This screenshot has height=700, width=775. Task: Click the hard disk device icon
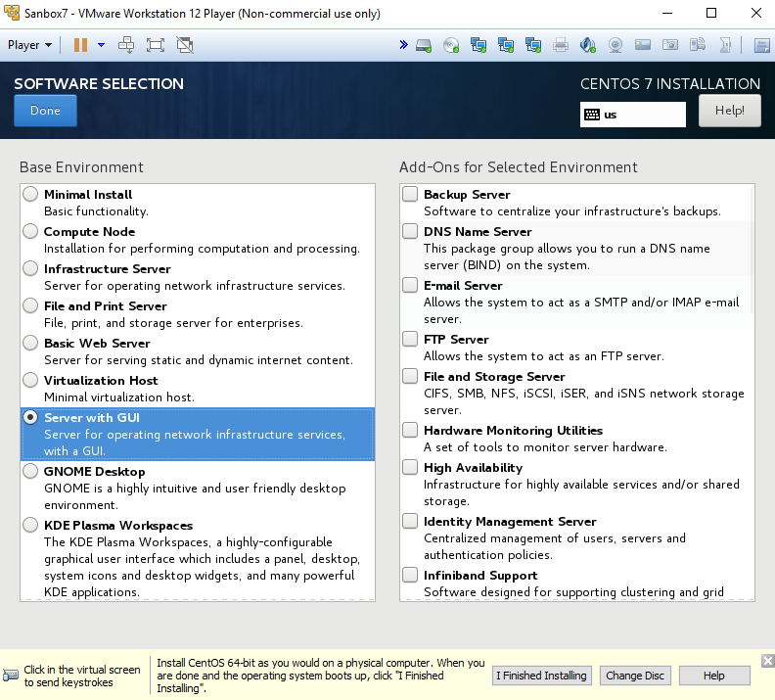point(424,45)
